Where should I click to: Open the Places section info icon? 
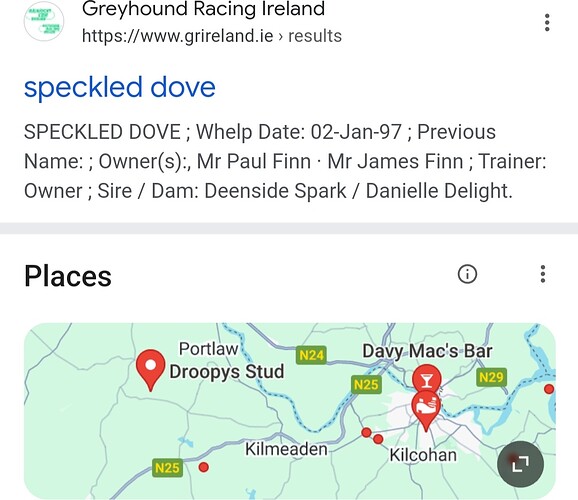pyautogui.click(x=467, y=274)
